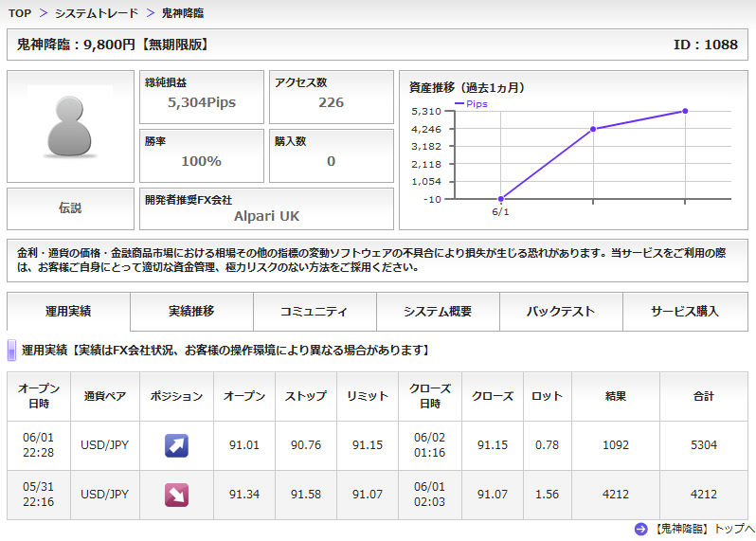Open the バックテスト tab
The image size is (756, 541).
[561, 312]
